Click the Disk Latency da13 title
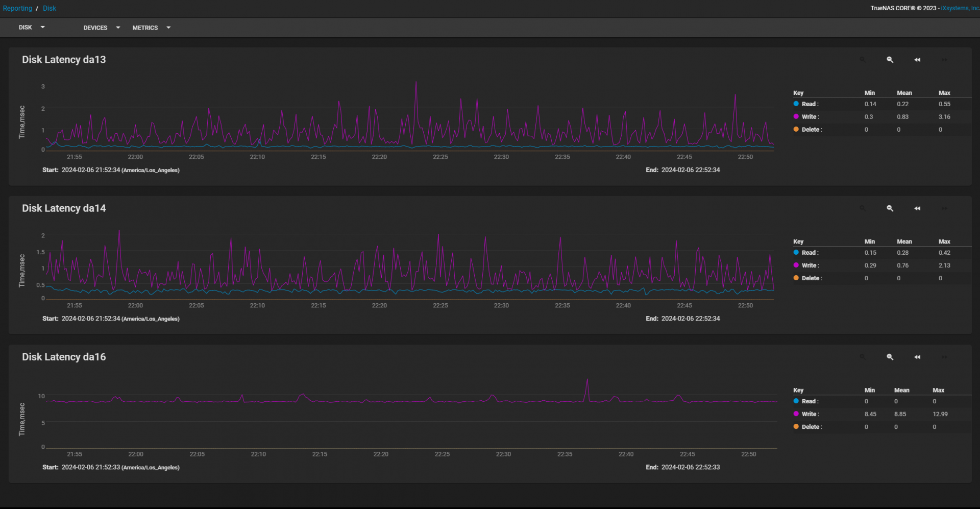Viewport: 980px width, 509px height. coord(64,60)
